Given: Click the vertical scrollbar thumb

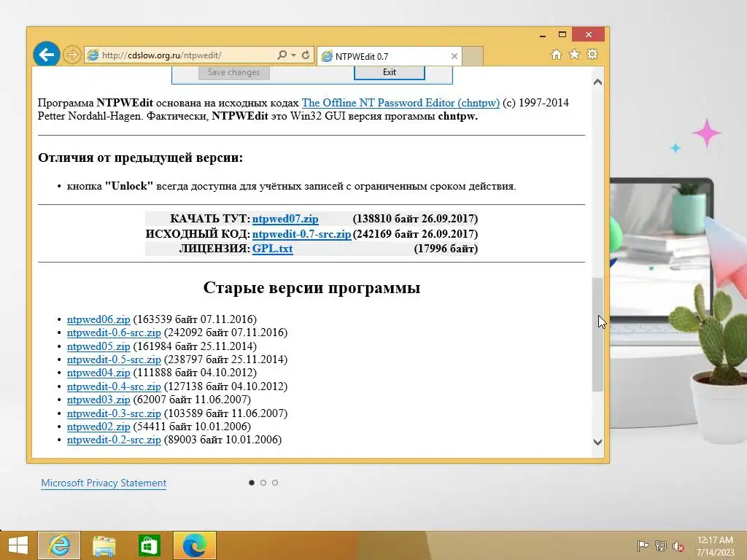Looking at the screenshot, I should point(598,334).
